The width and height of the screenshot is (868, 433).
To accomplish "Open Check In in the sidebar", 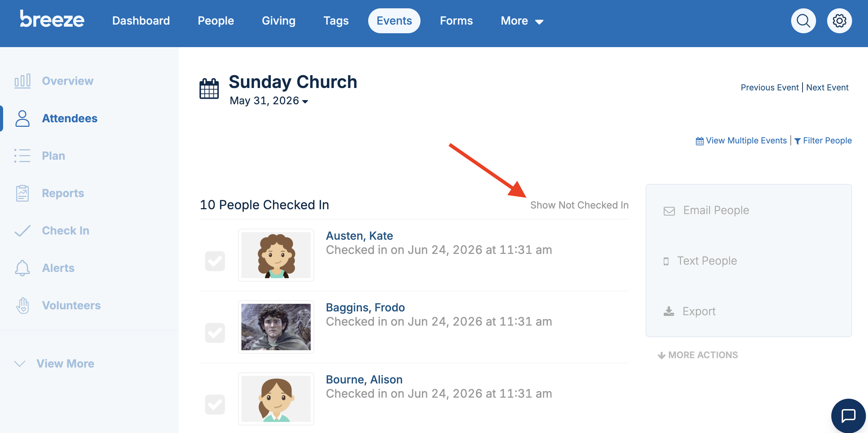I will (x=65, y=231).
